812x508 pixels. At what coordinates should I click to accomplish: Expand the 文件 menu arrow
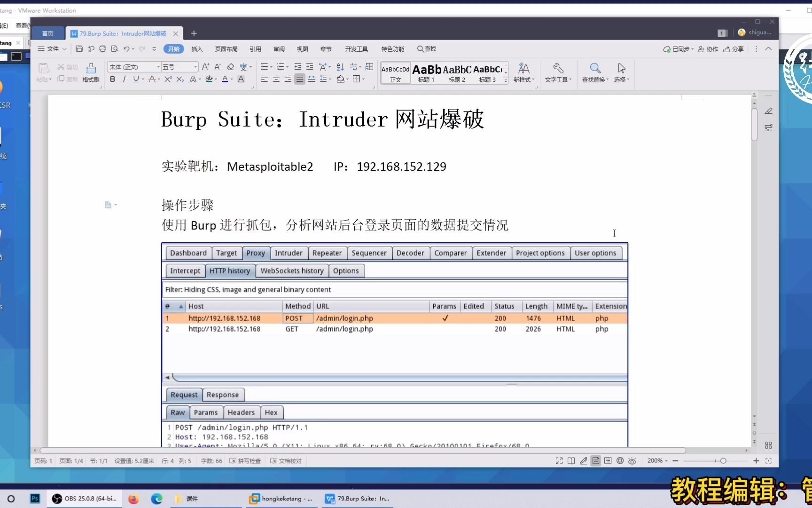64,49
